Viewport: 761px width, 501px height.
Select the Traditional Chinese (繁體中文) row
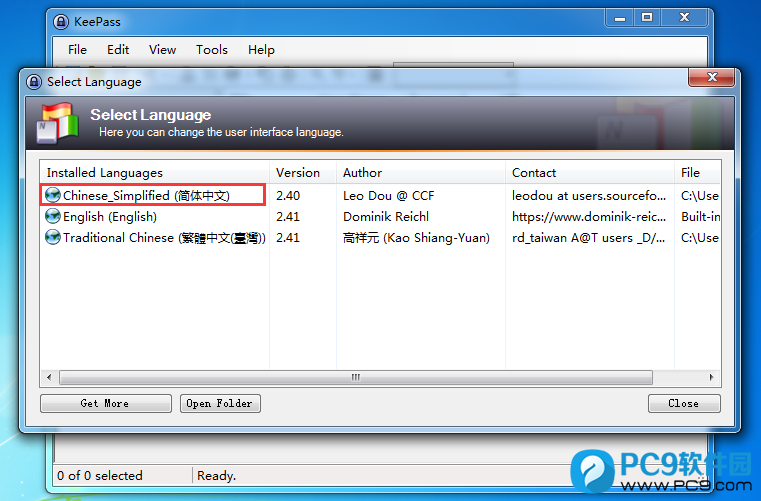380,237
